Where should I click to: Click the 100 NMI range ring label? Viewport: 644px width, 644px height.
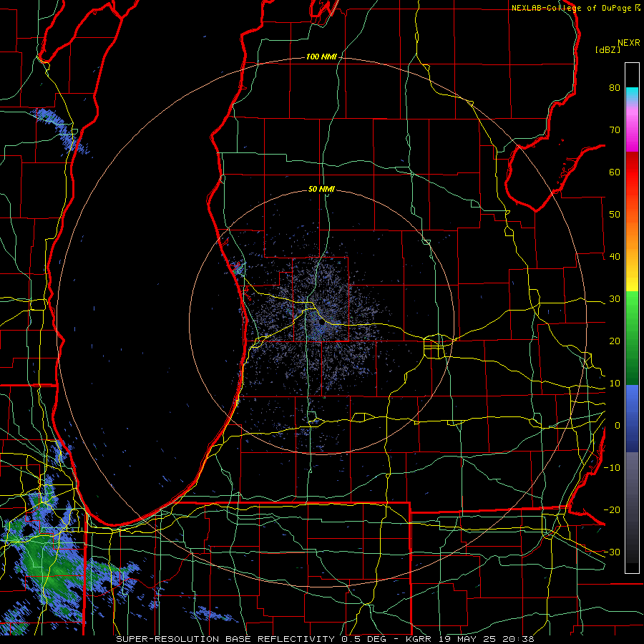point(321,57)
